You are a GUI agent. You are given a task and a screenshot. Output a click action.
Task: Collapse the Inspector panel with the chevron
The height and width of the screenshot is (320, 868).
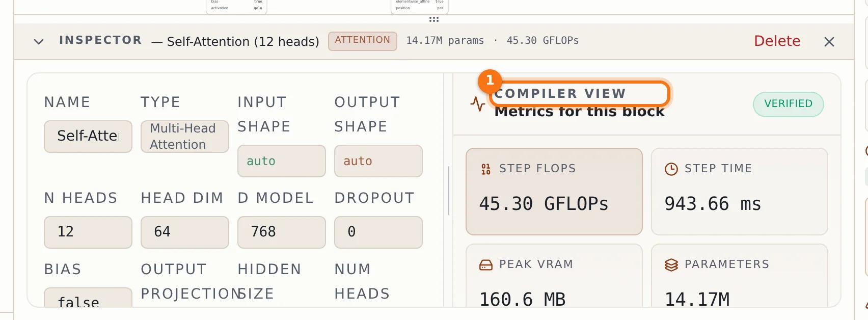(39, 41)
